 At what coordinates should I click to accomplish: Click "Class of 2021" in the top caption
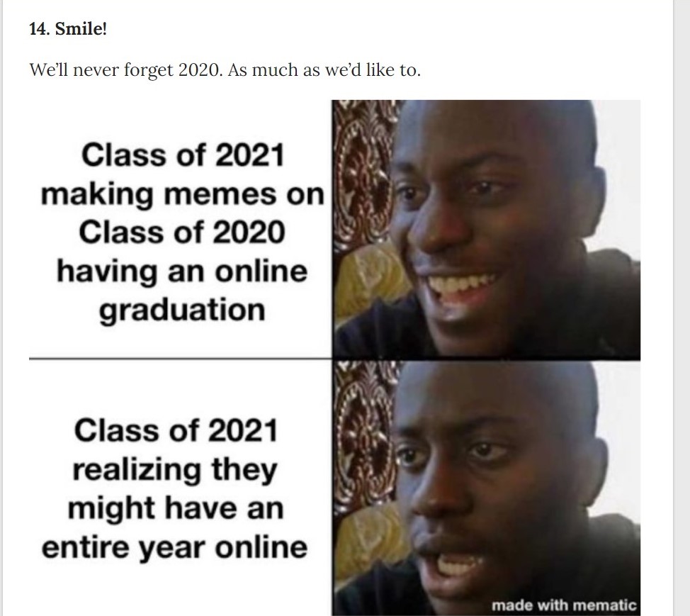[182, 155]
